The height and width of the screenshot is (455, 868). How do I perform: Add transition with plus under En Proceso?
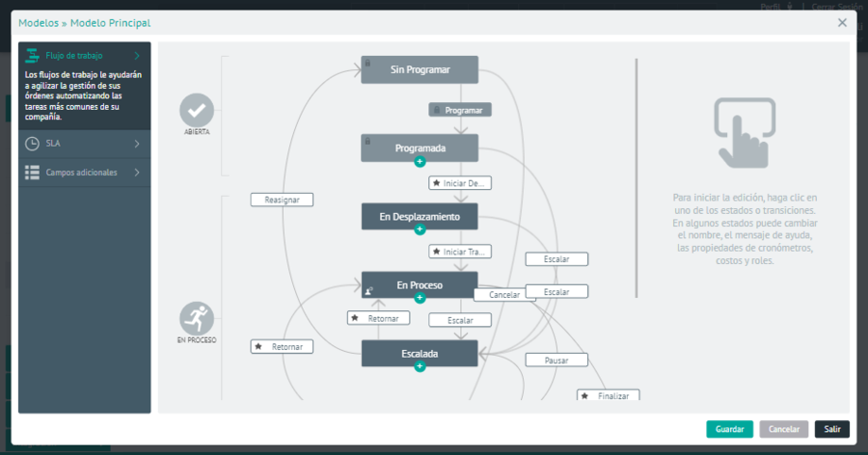[420, 298]
